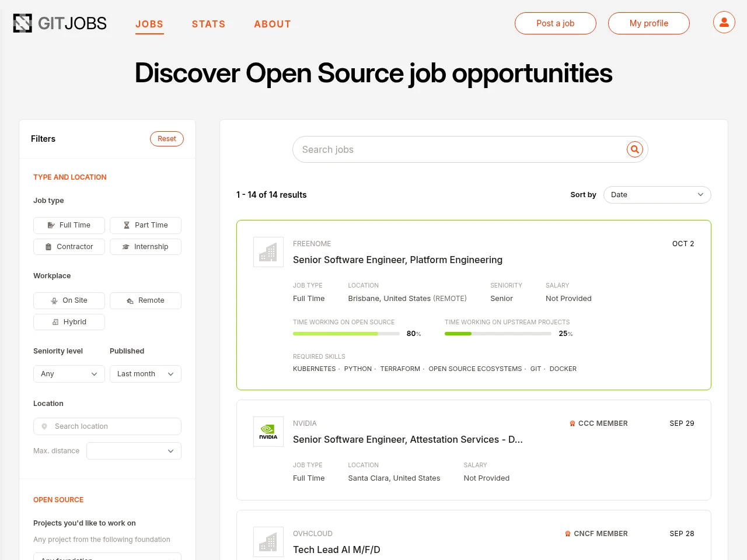
Task: Click the DOCKER skill tag
Action: tap(563, 369)
